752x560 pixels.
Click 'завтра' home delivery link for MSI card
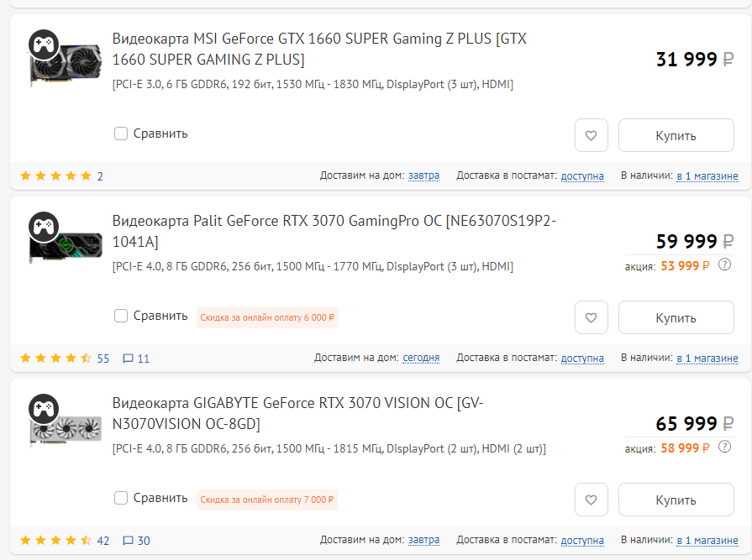coord(423,175)
